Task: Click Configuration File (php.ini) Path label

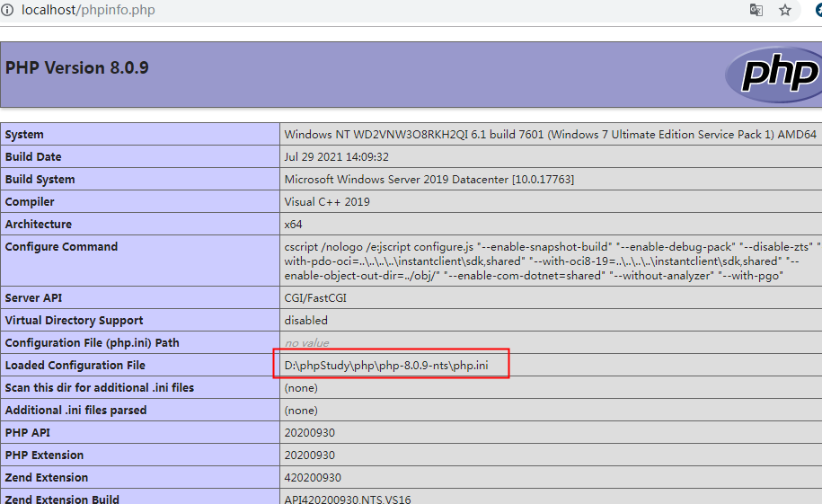Action: coord(93,343)
